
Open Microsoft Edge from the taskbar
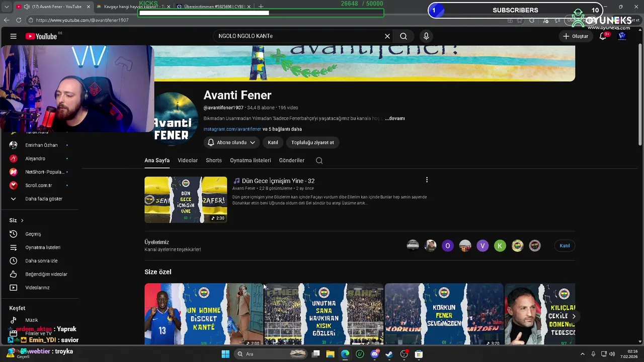click(345, 354)
